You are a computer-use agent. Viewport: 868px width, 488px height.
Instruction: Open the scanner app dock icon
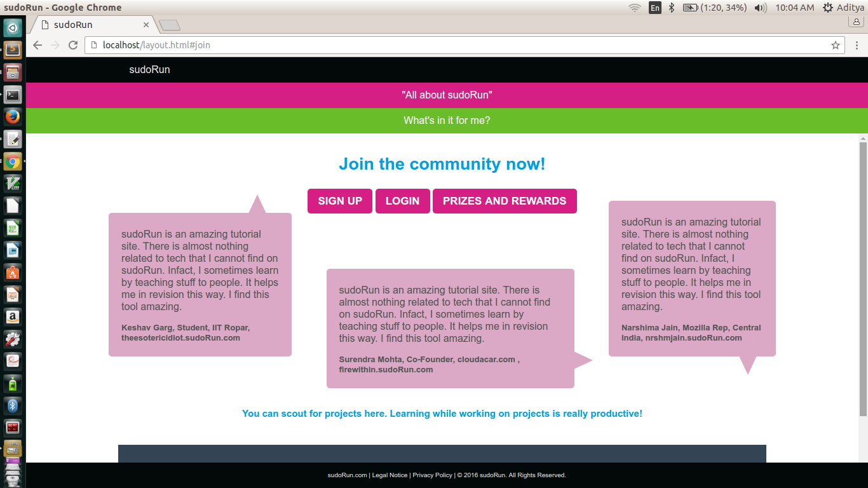pos(13,449)
